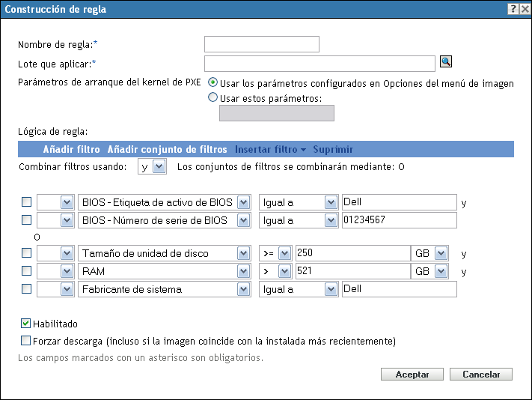Click the BIOS serial number value field

[x=398, y=220]
